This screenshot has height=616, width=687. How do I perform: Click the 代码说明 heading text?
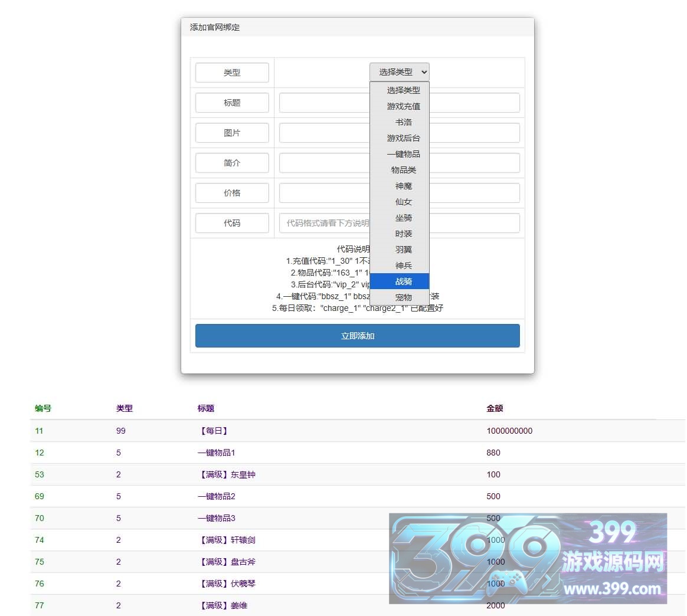point(353,250)
